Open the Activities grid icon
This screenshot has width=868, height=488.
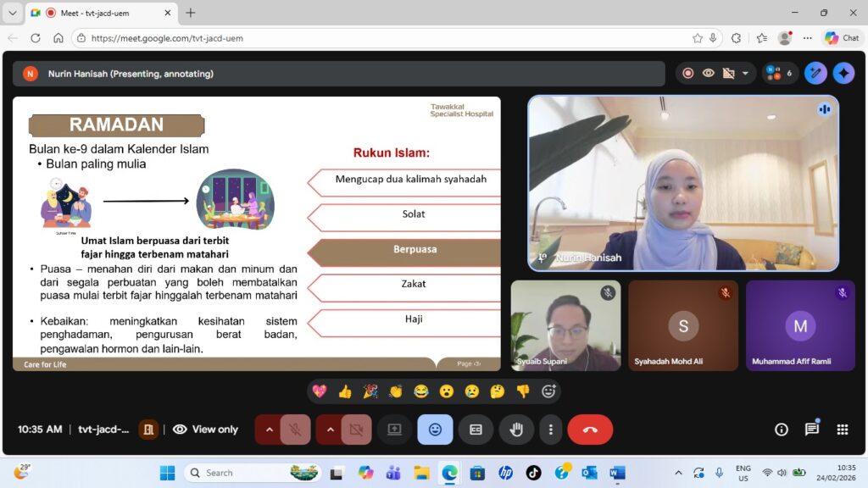coord(842,430)
